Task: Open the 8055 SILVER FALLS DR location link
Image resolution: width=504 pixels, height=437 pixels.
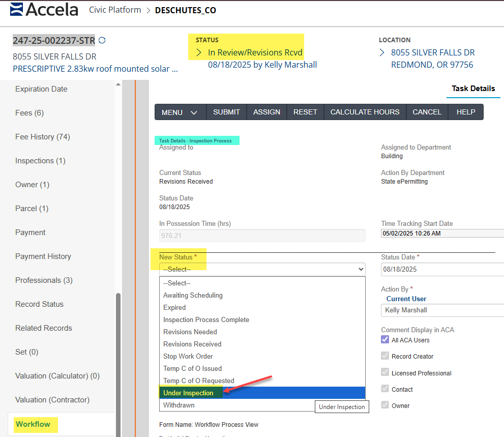Action: (432, 52)
